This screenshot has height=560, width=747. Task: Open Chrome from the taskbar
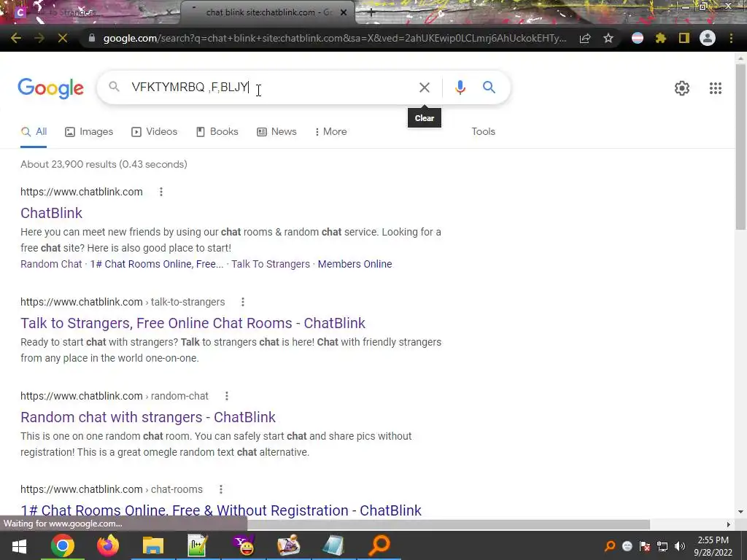(x=63, y=545)
